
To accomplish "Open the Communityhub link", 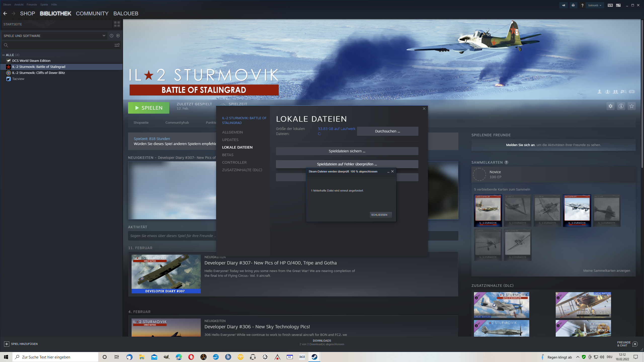I will pos(177,123).
